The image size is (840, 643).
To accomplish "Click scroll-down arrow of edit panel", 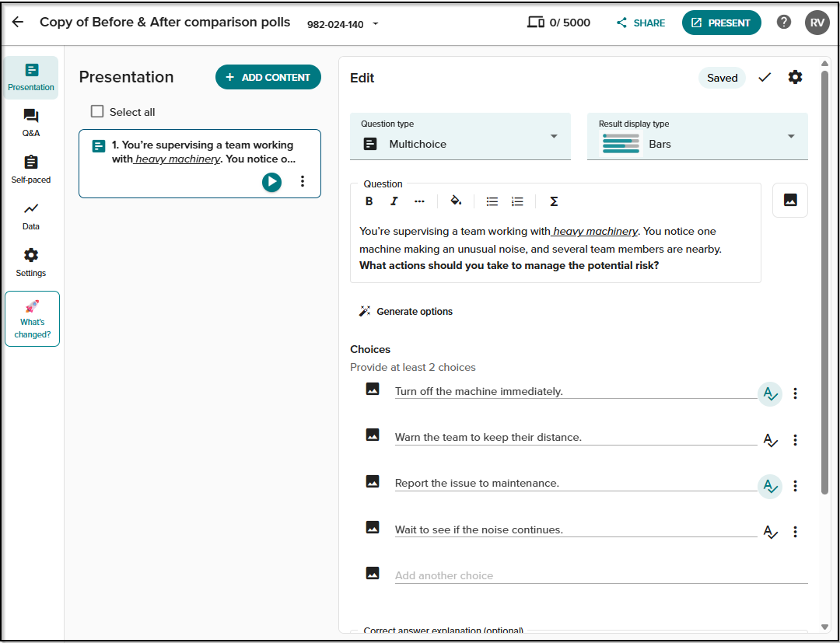I will (824, 627).
